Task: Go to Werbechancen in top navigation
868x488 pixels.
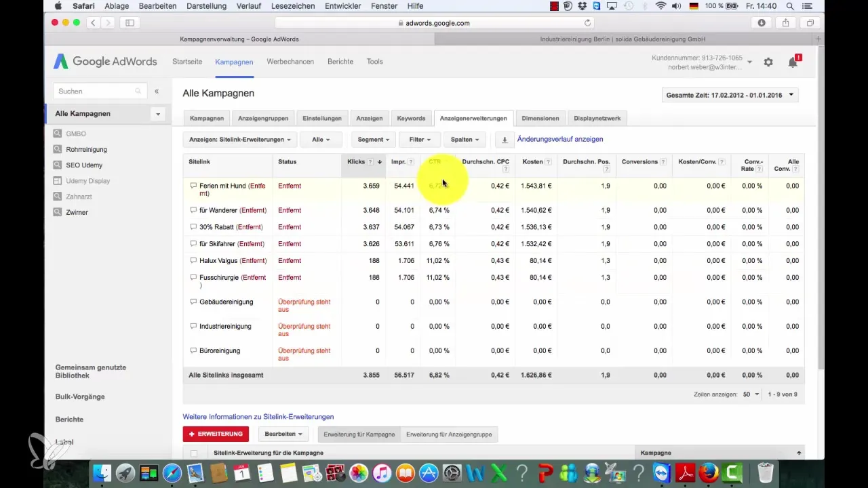Action: coord(290,62)
